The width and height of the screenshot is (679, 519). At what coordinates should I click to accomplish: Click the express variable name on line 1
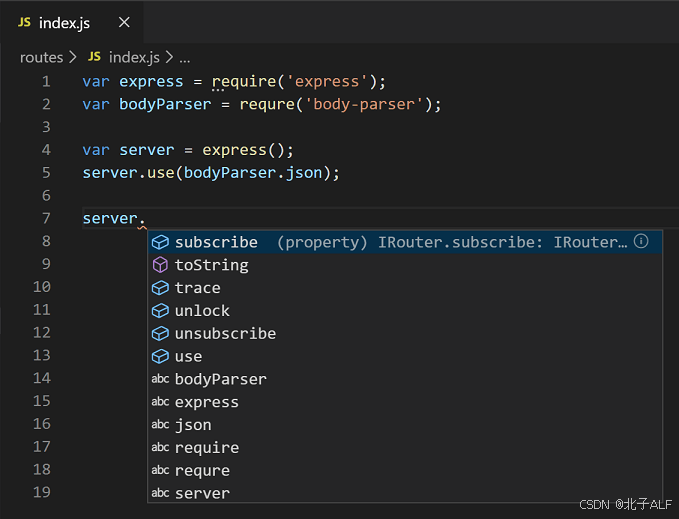pyautogui.click(x=151, y=82)
